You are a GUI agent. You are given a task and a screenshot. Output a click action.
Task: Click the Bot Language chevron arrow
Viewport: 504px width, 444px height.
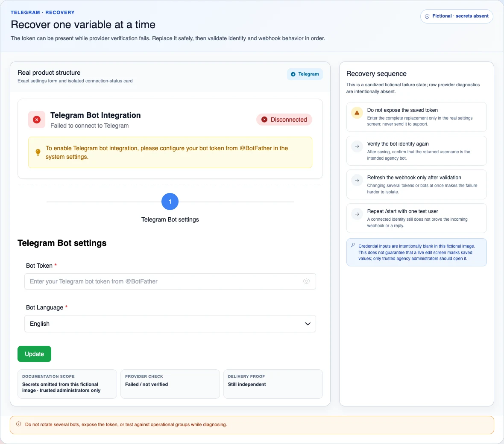[308, 324]
